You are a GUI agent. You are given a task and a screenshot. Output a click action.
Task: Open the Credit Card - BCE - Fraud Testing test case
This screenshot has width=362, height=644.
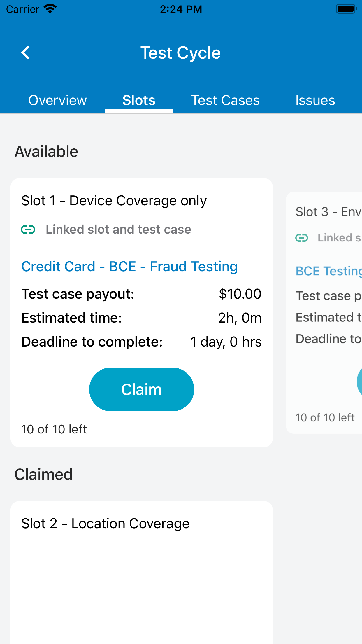[129, 266]
